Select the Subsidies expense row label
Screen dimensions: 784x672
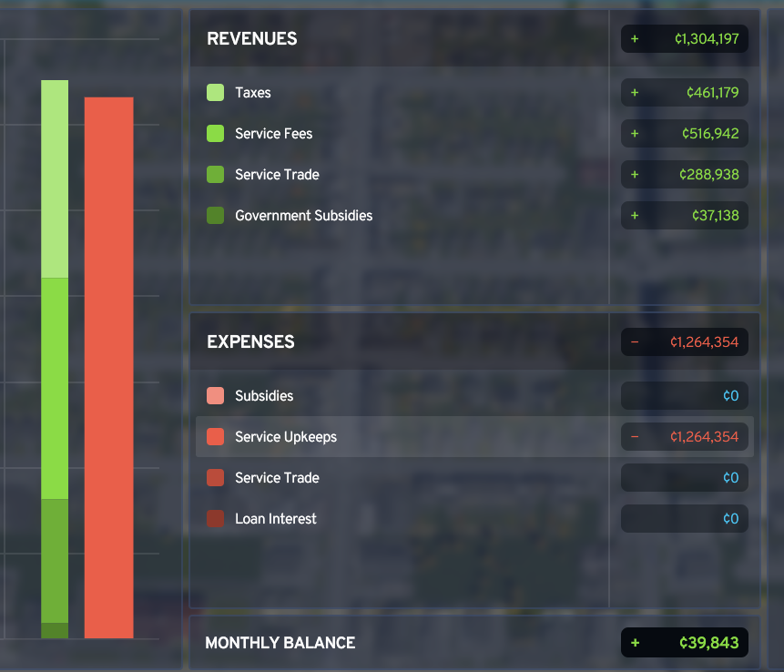coord(264,395)
